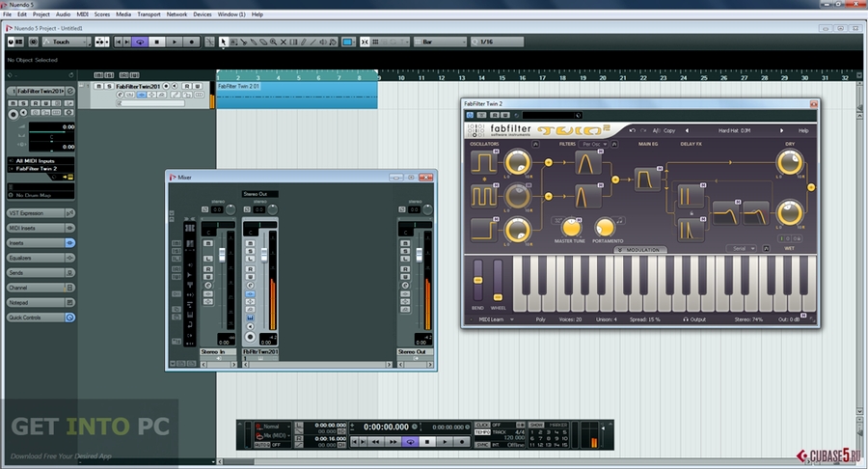The height and width of the screenshot is (469, 868).
Task: Select the Mute X tool in toolbar
Action: (284, 41)
